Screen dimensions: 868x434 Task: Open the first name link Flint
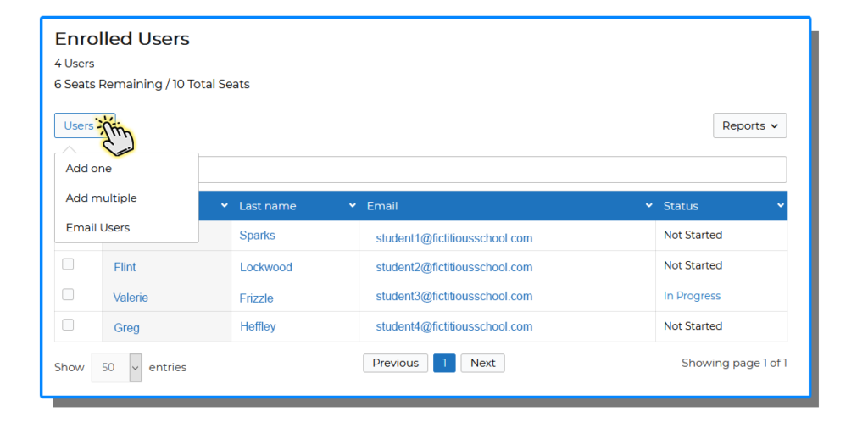click(x=125, y=267)
